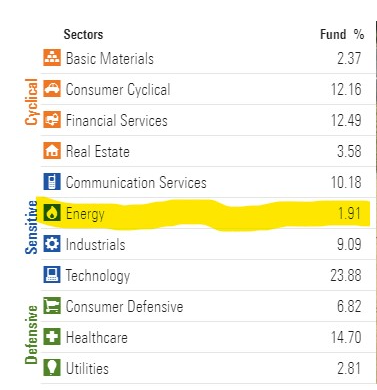The image size is (377, 390).
Task: Click the Healthcare cross icon
Action: [52, 336]
